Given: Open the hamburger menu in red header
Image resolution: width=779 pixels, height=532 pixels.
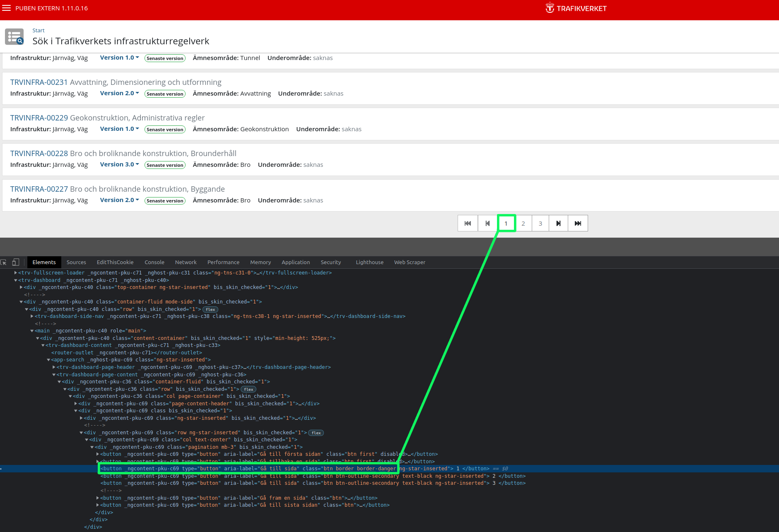Looking at the screenshot, I should pyautogui.click(x=6, y=8).
